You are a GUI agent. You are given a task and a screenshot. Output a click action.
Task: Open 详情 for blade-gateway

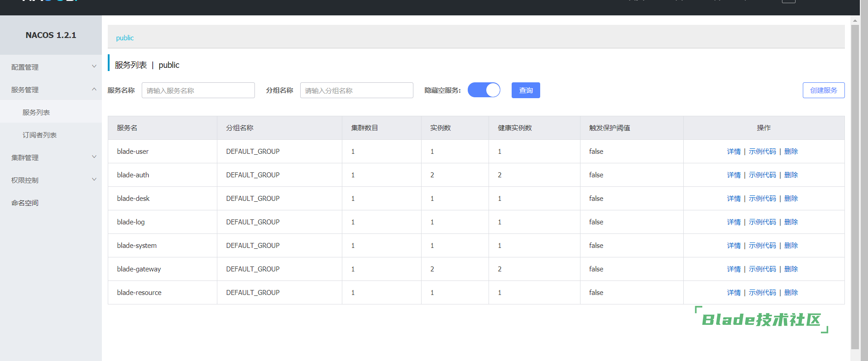click(734, 269)
